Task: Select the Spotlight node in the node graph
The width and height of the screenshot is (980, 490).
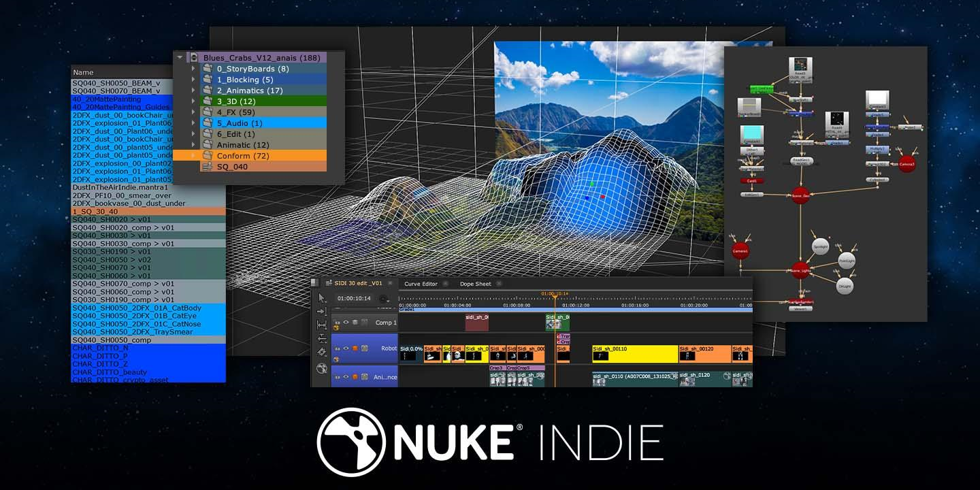Action: coord(821,246)
